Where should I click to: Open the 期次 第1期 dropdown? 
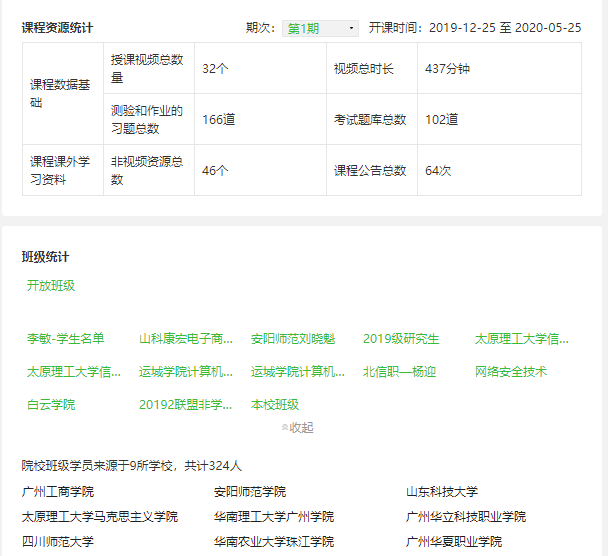click(319, 28)
